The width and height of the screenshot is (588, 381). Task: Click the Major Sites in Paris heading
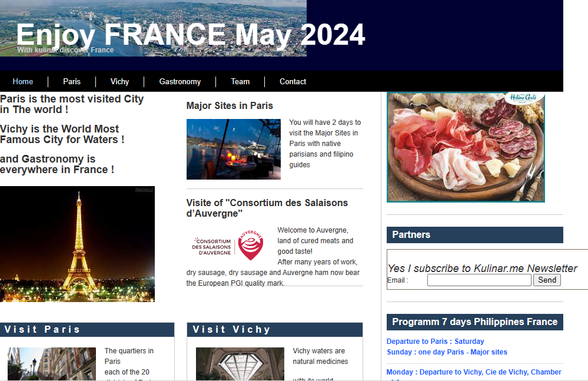(230, 106)
